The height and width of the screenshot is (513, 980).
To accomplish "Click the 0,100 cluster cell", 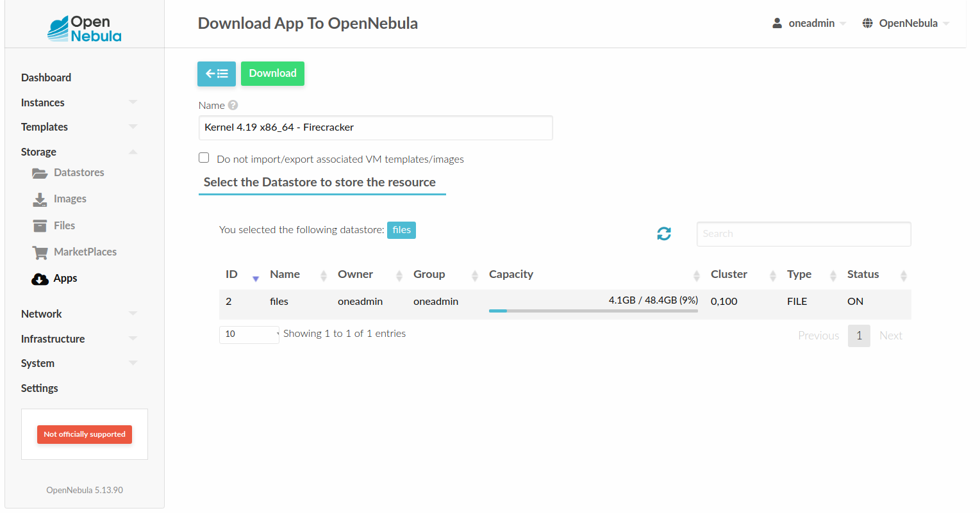I will coord(724,302).
